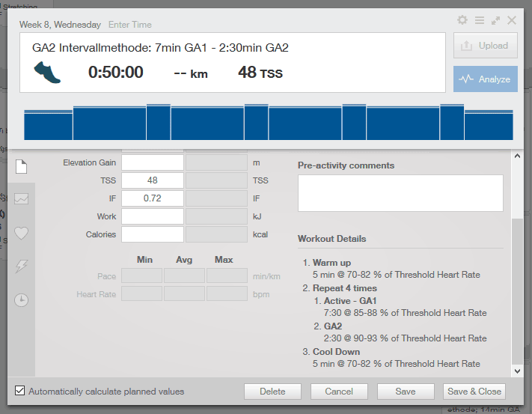This screenshot has width=532, height=414.
Task: Click the workout title text
Action: point(160,48)
